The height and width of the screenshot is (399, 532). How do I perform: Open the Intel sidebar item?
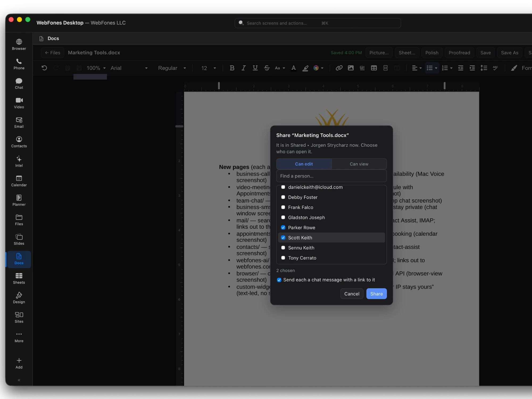[x=19, y=161]
